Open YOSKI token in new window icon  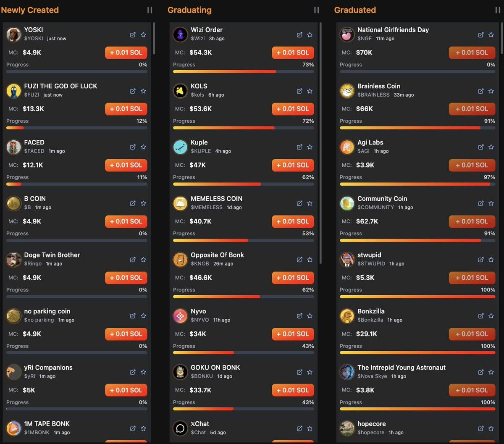133,35
